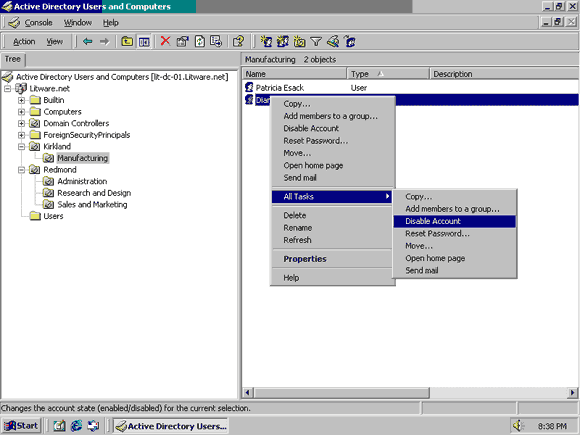Select Research and Design OU
580x435 pixels.
click(x=94, y=193)
